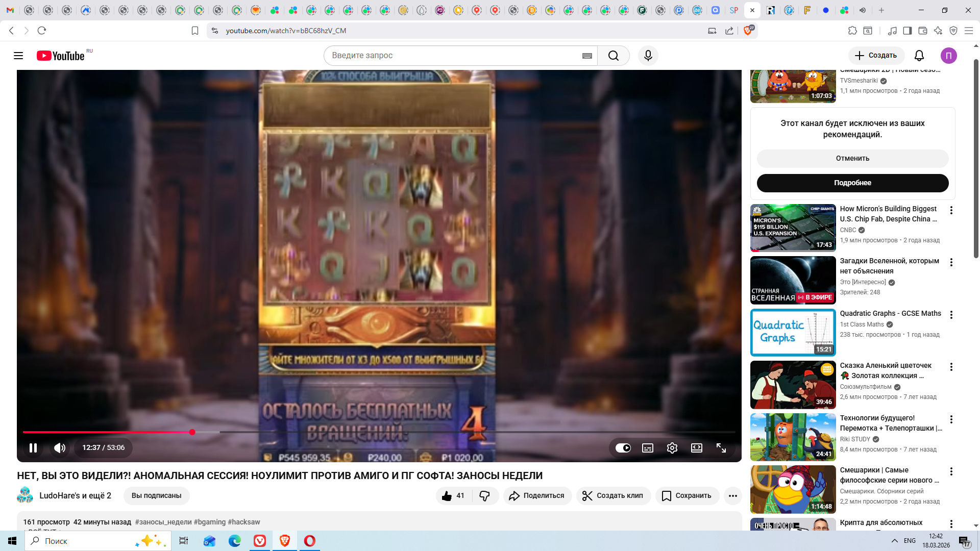Open notifications bell
The width and height of the screenshot is (980, 551).
(x=919, y=56)
